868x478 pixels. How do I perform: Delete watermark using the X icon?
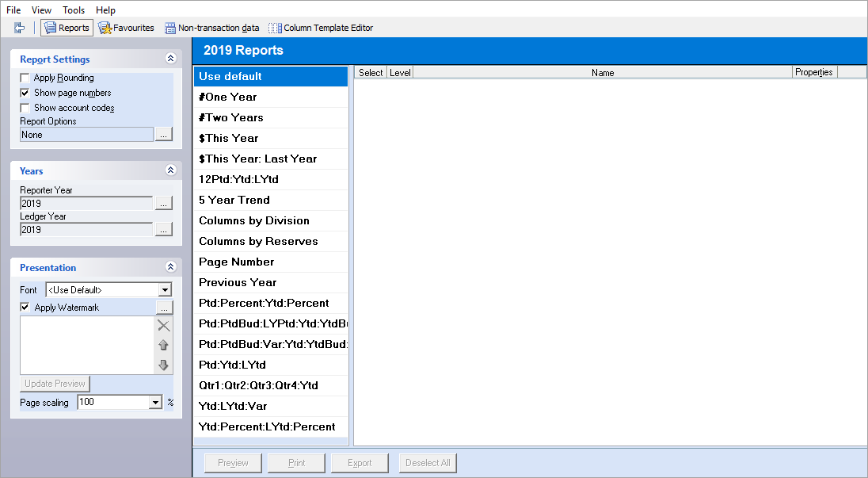[164, 325]
